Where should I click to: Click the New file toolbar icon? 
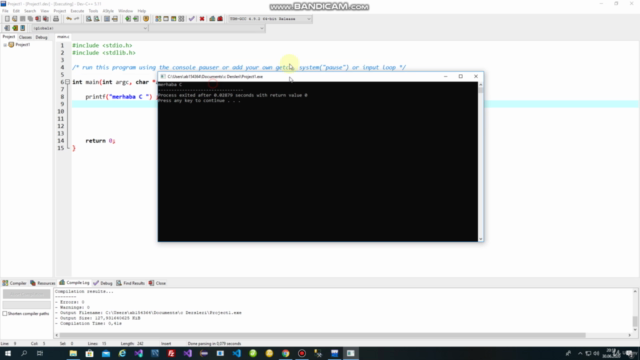7,19
